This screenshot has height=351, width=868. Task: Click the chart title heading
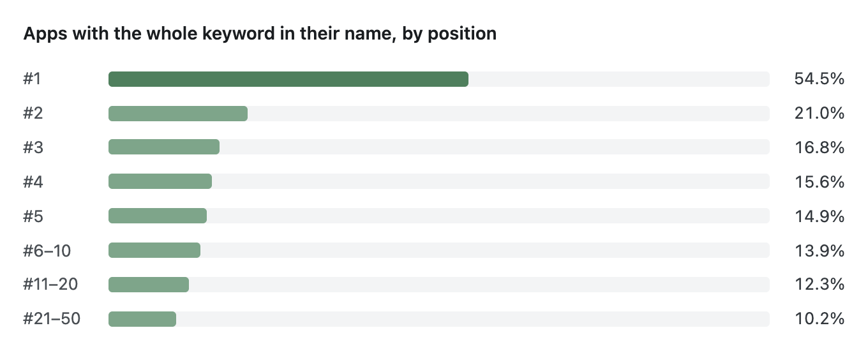(260, 34)
